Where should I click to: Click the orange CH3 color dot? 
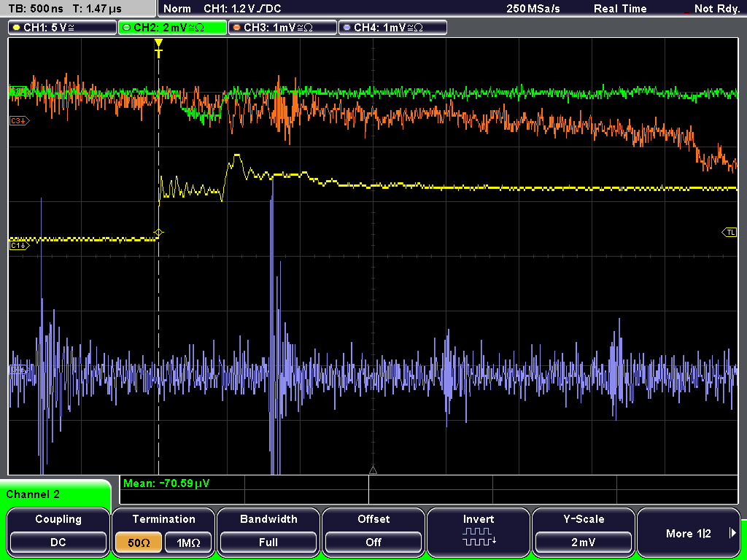click(x=237, y=28)
